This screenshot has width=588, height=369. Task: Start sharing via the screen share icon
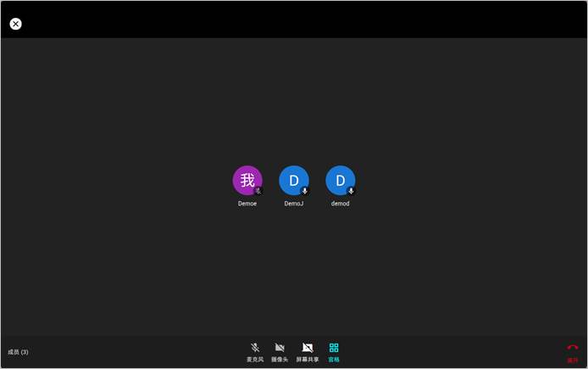coord(308,347)
